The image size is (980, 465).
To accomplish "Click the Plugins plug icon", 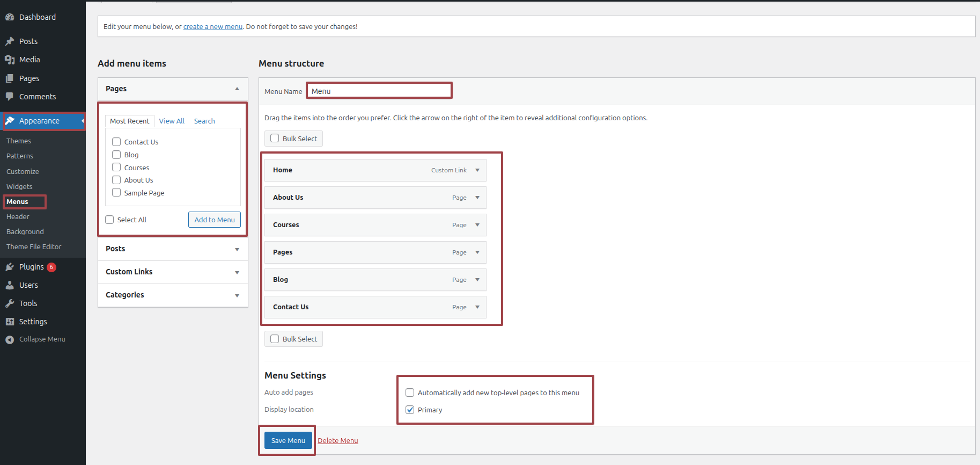I will click(10, 267).
